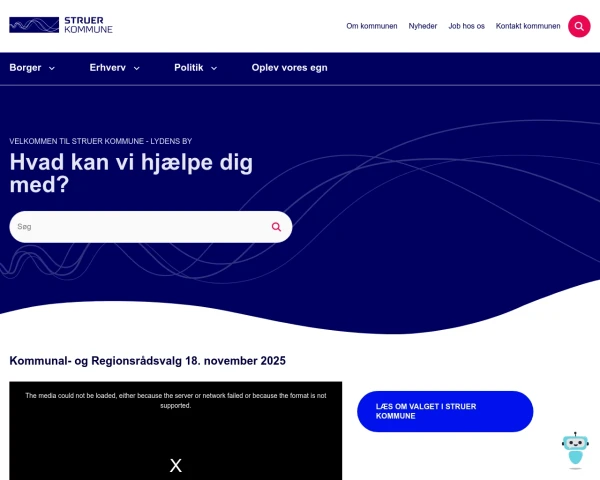Open the Om kommunen link
Screen dimensions: 600x480
pos(372,26)
